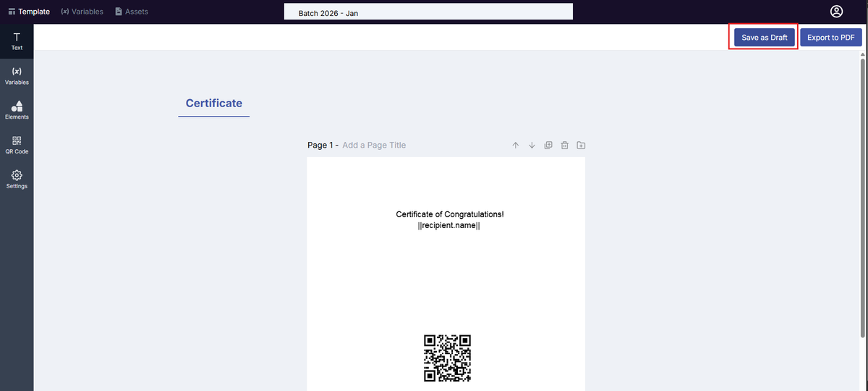Edit the Batch 2026 - Jan name field

click(428, 12)
